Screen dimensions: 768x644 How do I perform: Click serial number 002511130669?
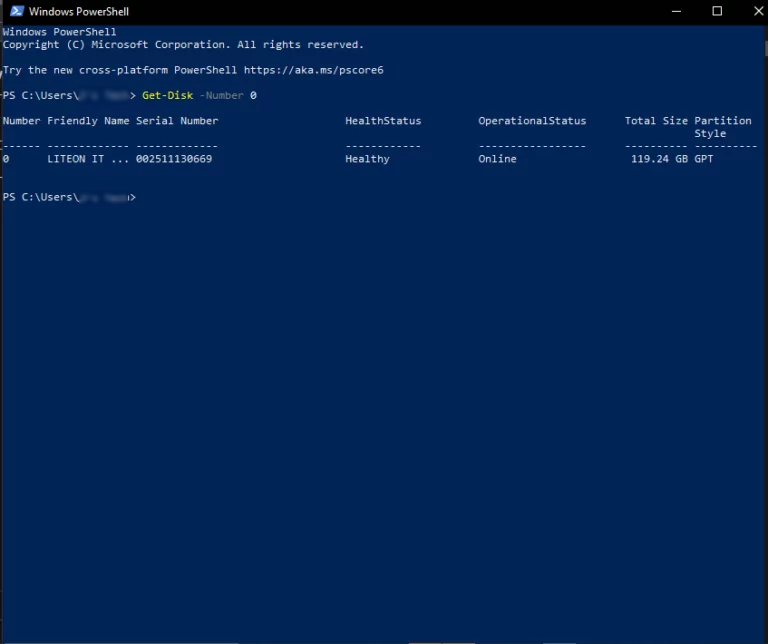pyautogui.click(x=174, y=159)
